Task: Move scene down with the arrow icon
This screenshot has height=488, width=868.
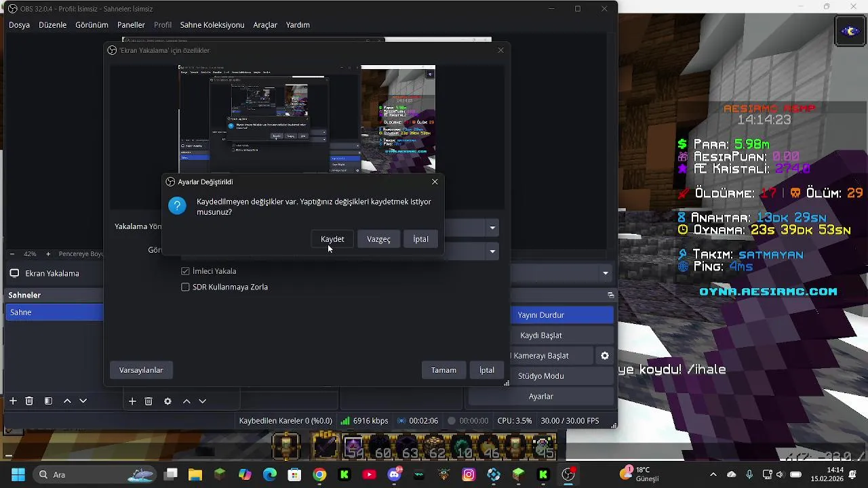Action: pos(83,401)
